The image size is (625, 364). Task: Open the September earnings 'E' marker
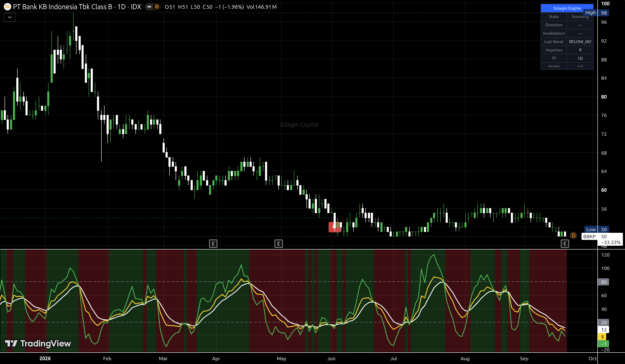tap(565, 244)
